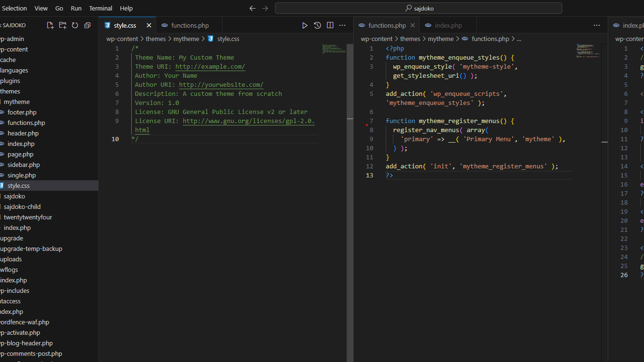Click the themes breadcrumb above functions.php
Screen dimensions: 644x362
coord(410,39)
